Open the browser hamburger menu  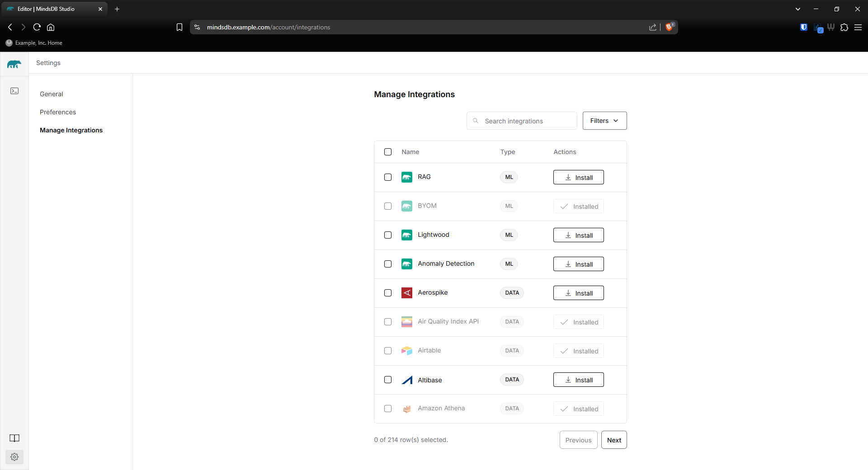pos(858,27)
